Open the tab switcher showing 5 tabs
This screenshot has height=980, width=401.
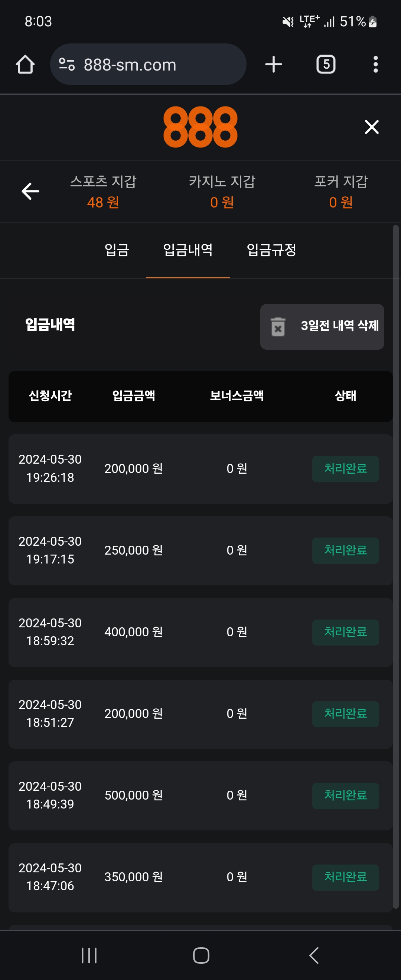(x=326, y=64)
